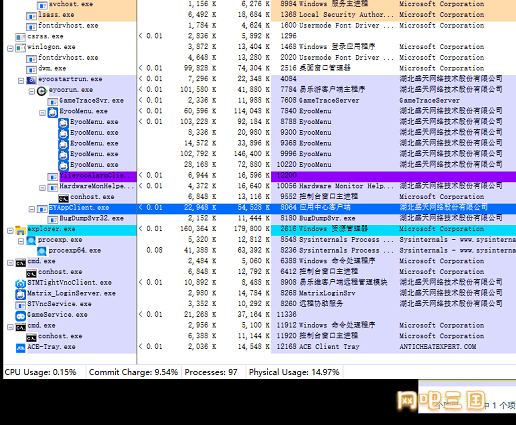Image resolution: width=516 pixels, height=425 pixels.
Task: Click the lsass.exe process icon
Action: pos(31,16)
